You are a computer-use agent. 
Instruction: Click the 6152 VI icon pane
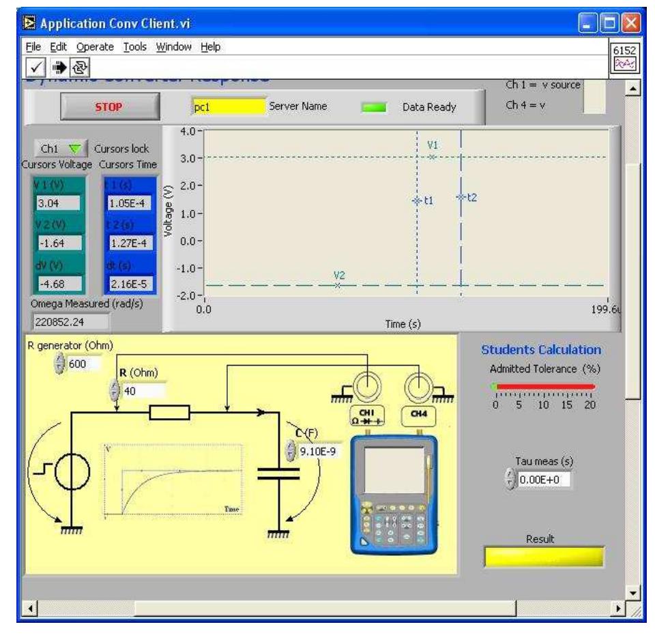pyautogui.click(x=624, y=59)
